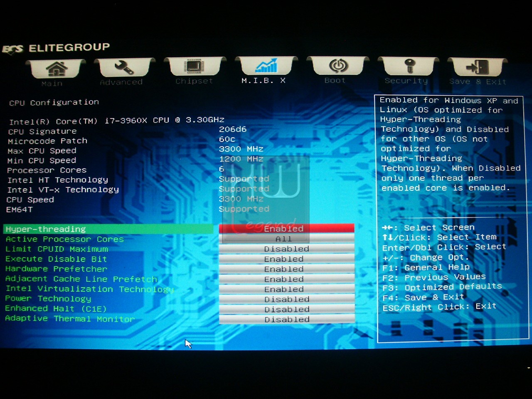This screenshot has width=532, height=399.
Task: Select the Adjacent Cache Line Prefetch label
Action: [x=81, y=279]
